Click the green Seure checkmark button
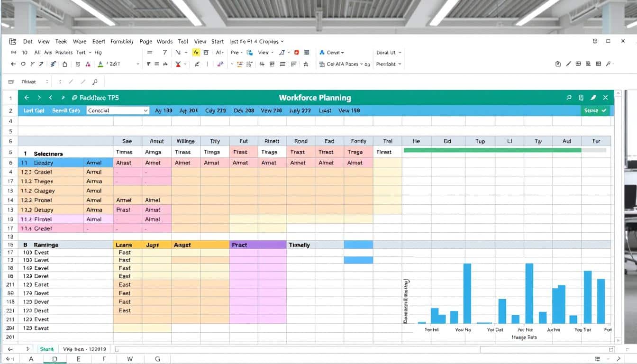 [595, 110]
